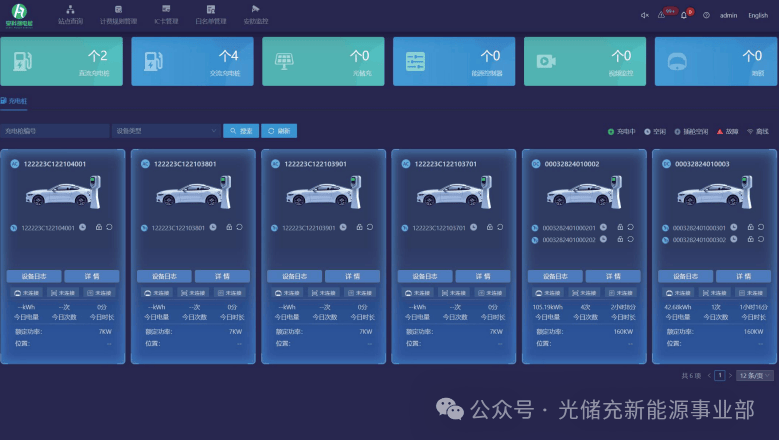Select the solar panel photovoltaic card
The height and width of the screenshot is (440, 779).
pos(323,61)
